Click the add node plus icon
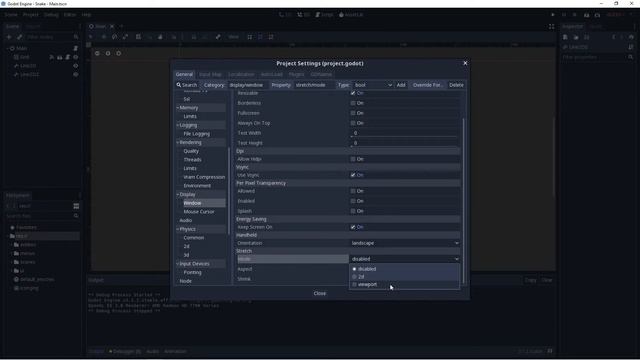This screenshot has height=360, width=640. [9, 37]
